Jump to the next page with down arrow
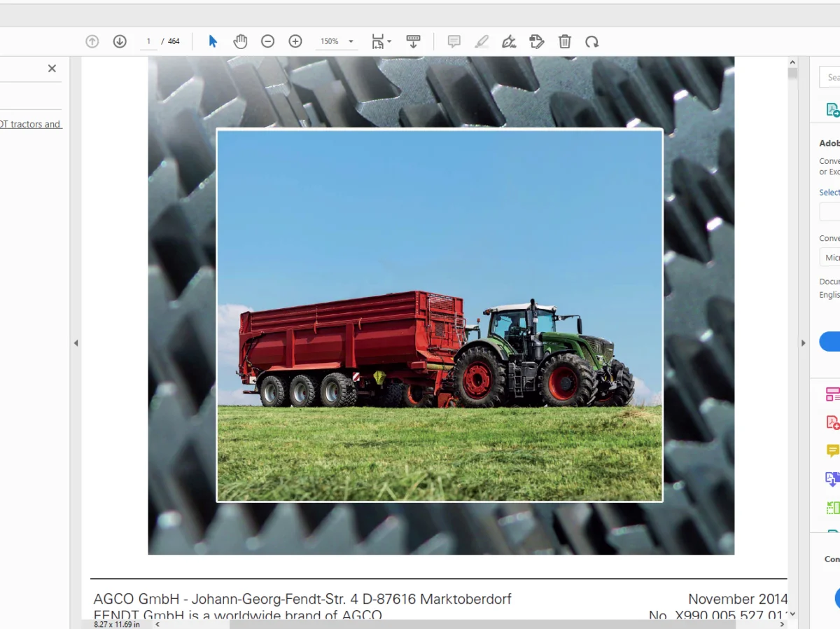The image size is (840, 629). coord(120,41)
